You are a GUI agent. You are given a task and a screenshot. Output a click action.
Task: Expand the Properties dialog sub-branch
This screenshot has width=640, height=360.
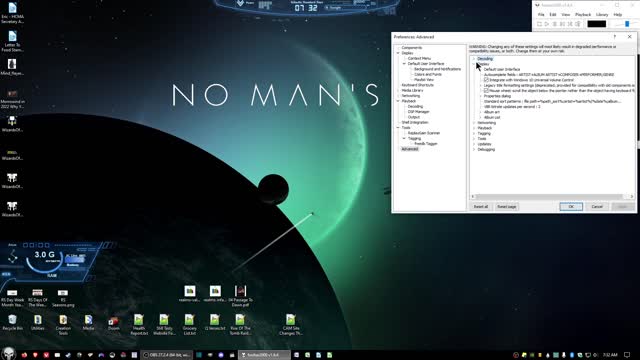pos(480,96)
